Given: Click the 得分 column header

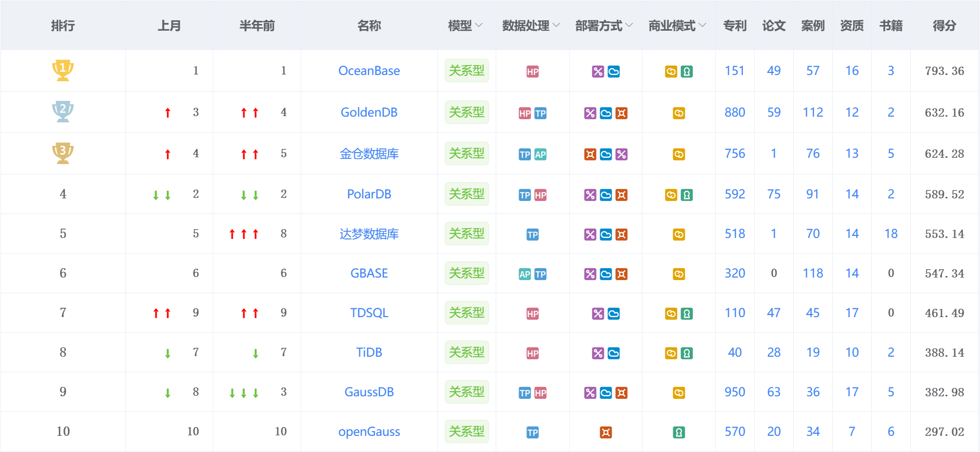Looking at the screenshot, I should tap(945, 26).
